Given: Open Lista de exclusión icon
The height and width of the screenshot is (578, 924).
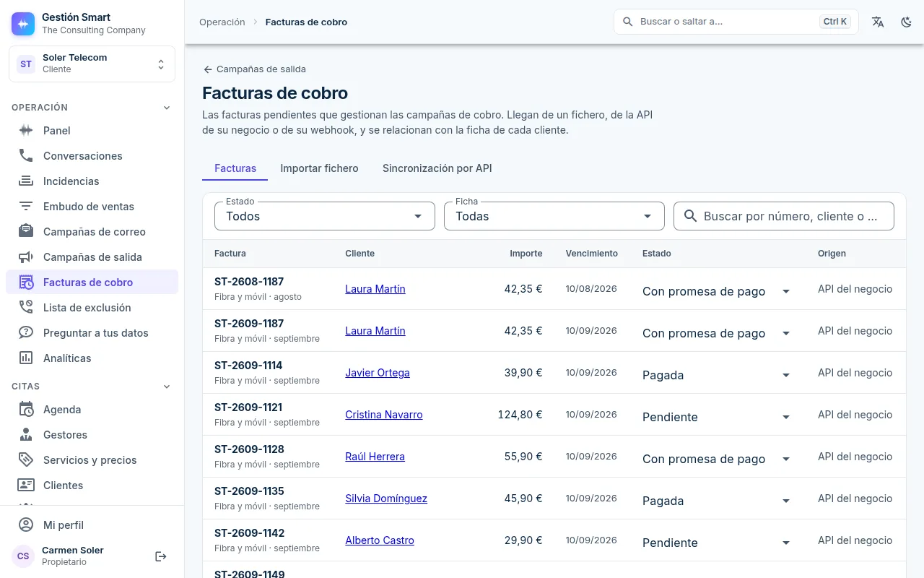Looking at the screenshot, I should (x=26, y=308).
